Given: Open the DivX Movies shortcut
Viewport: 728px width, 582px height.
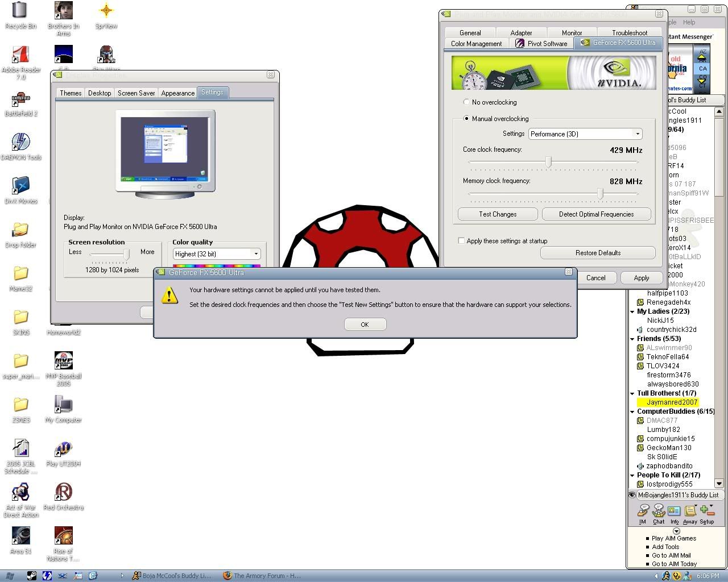Looking at the screenshot, I should click(20, 190).
